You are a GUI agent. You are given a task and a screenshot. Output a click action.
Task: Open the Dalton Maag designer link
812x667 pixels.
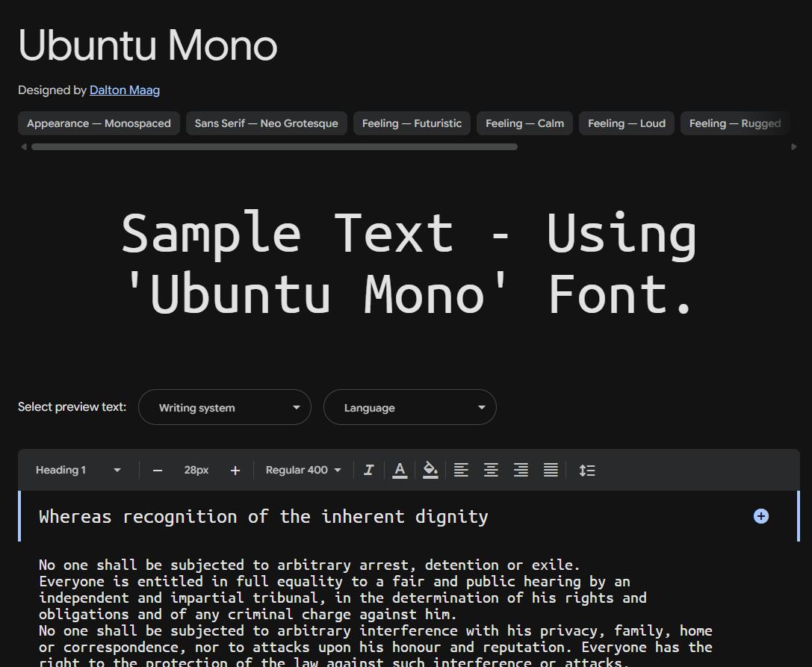[x=124, y=90]
